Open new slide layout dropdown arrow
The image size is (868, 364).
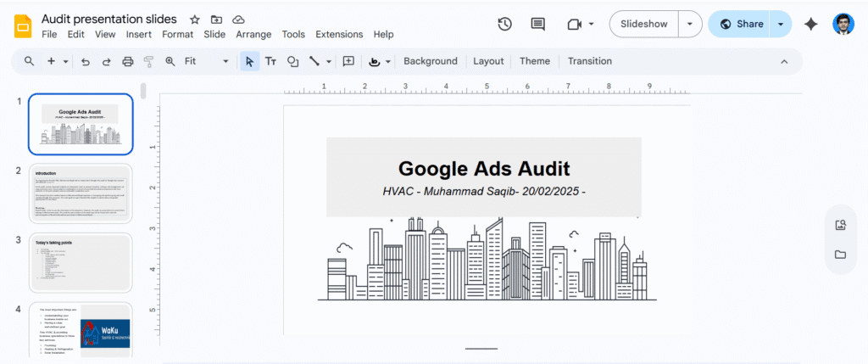[66, 61]
